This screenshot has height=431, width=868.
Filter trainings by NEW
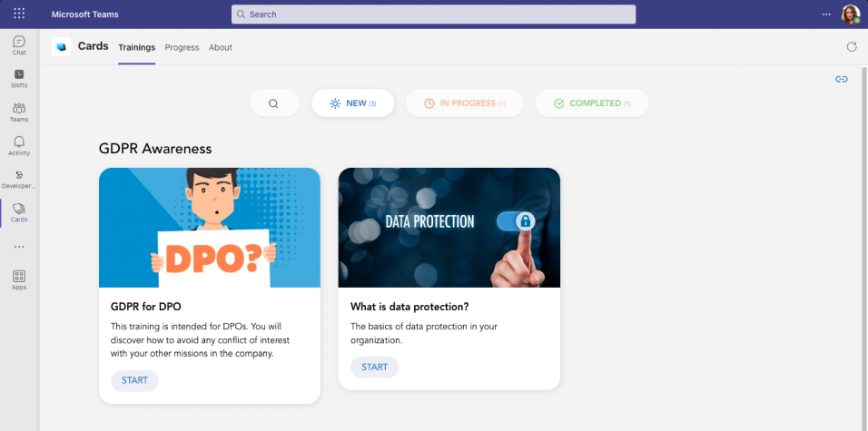[352, 103]
